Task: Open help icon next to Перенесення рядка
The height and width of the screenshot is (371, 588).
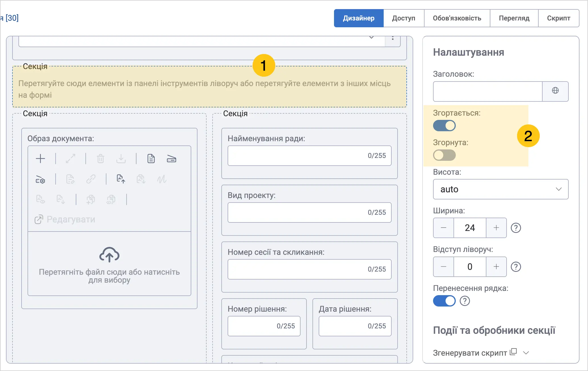Action: coord(465,301)
